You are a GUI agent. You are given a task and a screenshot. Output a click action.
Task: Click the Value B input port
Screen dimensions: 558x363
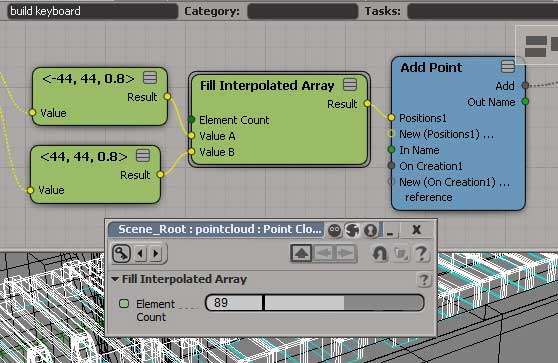pos(191,152)
